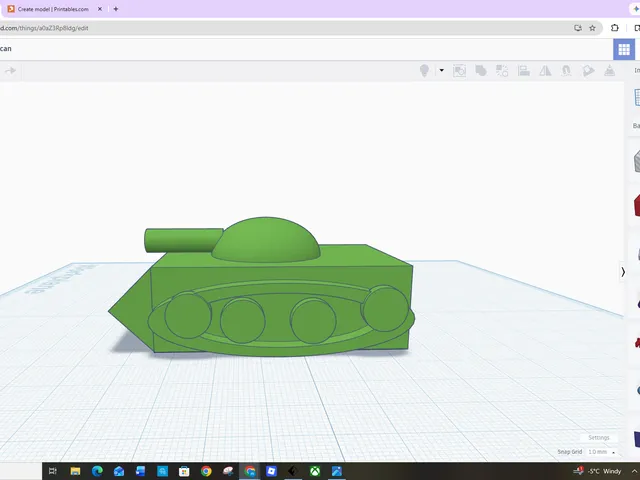Click the dashed-frame shapes icon in toolbar
This screenshot has height=480, width=640.
[x=459, y=71]
